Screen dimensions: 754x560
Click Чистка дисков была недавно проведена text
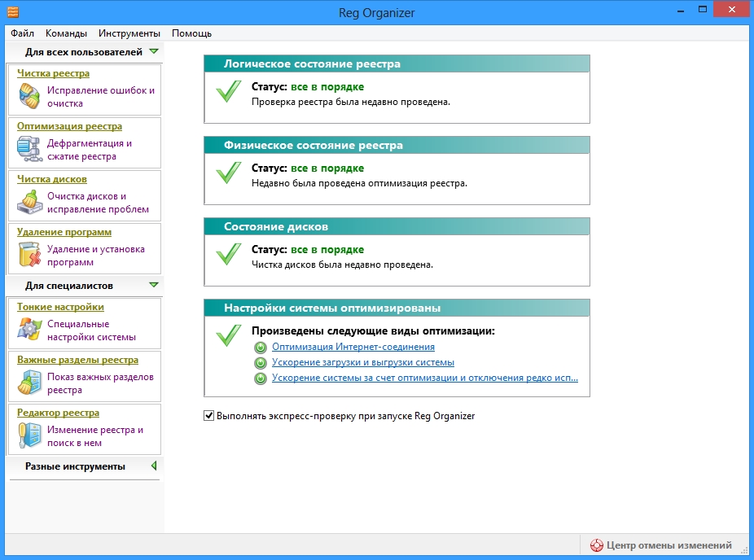342,265
